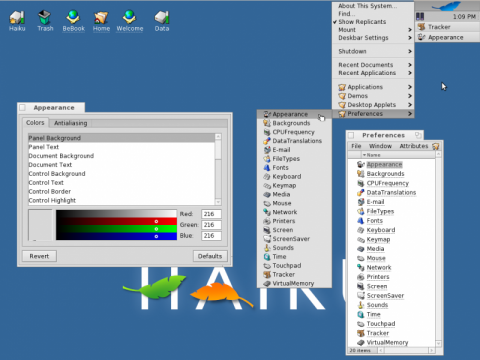
Task: Click the Revert button
Action: point(39,256)
